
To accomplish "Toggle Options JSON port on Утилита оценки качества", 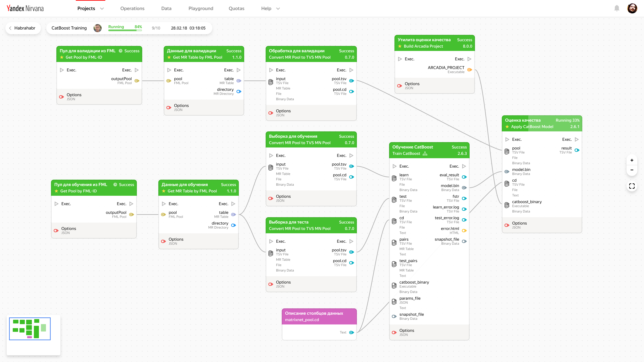I will tap(399, 86).
